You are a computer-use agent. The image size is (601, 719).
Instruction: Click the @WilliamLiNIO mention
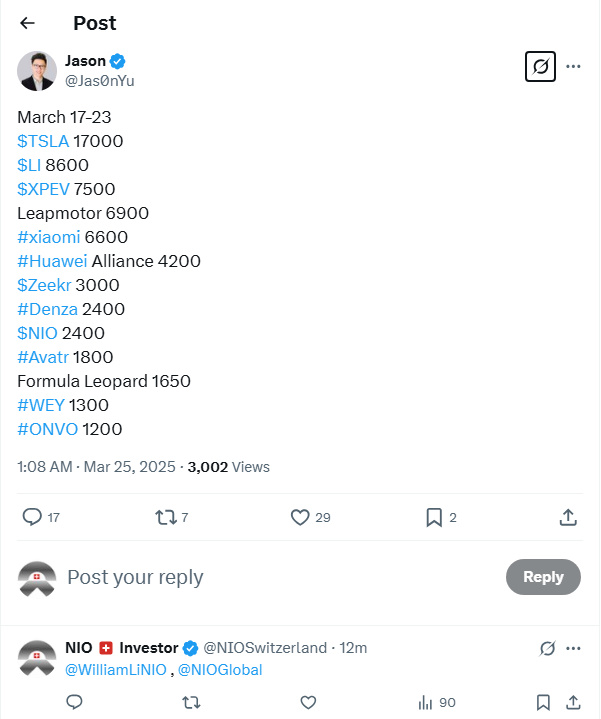pyautogui.click(x=115, y=670)
